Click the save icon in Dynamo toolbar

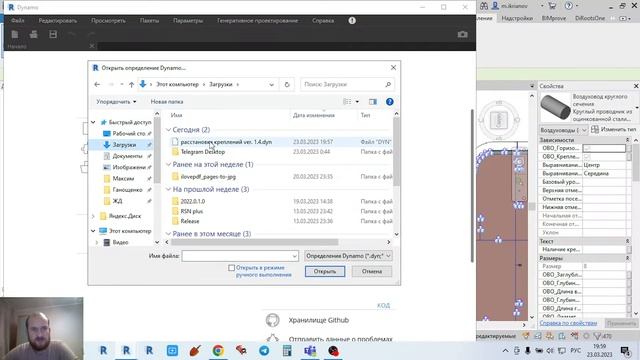[53, 35]
